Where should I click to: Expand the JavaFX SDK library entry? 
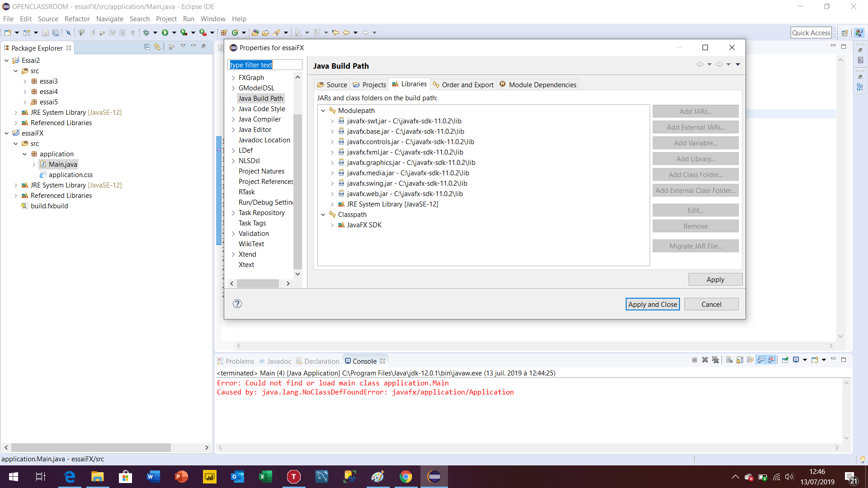click(332, 225)
